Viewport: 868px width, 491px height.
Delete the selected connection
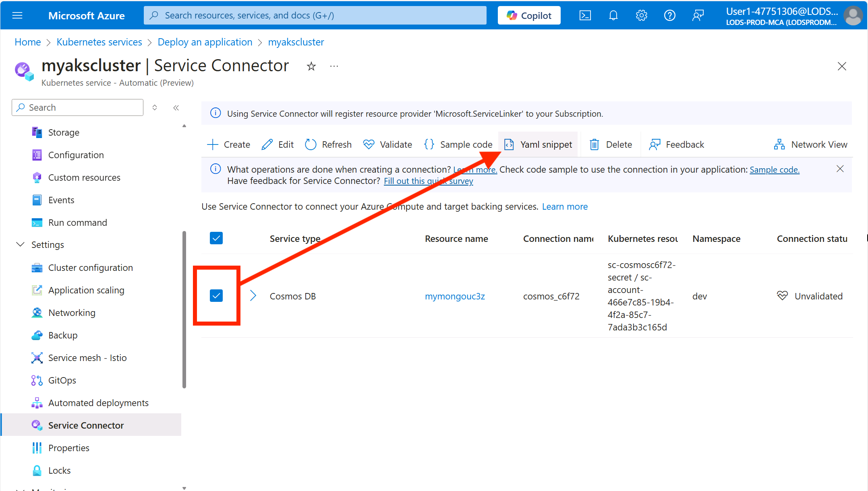(611, 144)
